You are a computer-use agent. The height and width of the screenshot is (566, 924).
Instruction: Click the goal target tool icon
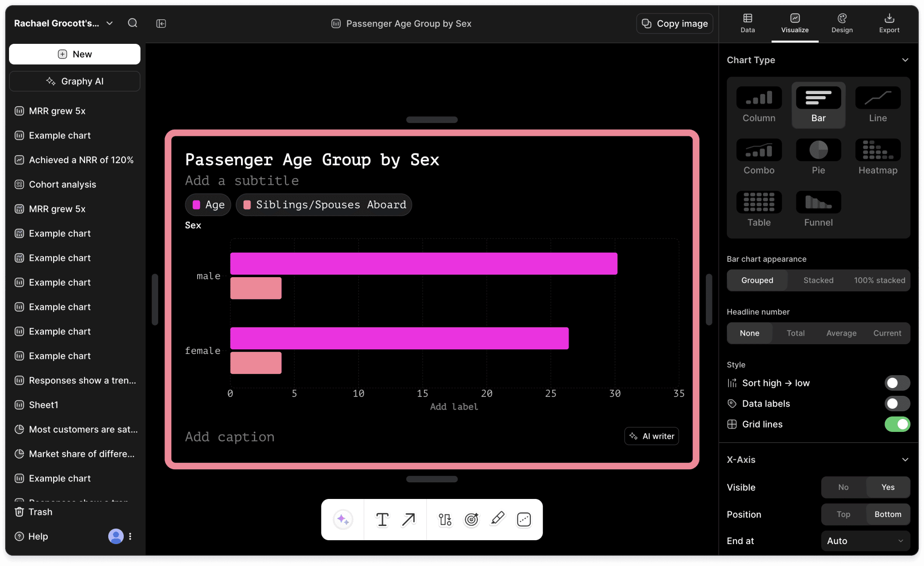pos(471,520)
